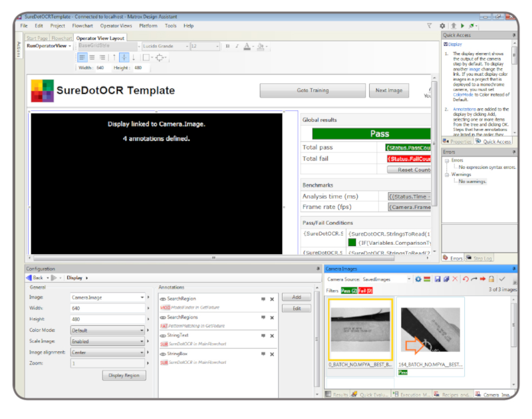The width and height of the screenshot is (532, 419).
Task: Click the checkmark icon in Camera Images toolbar
Action: [x=502, y=279]
